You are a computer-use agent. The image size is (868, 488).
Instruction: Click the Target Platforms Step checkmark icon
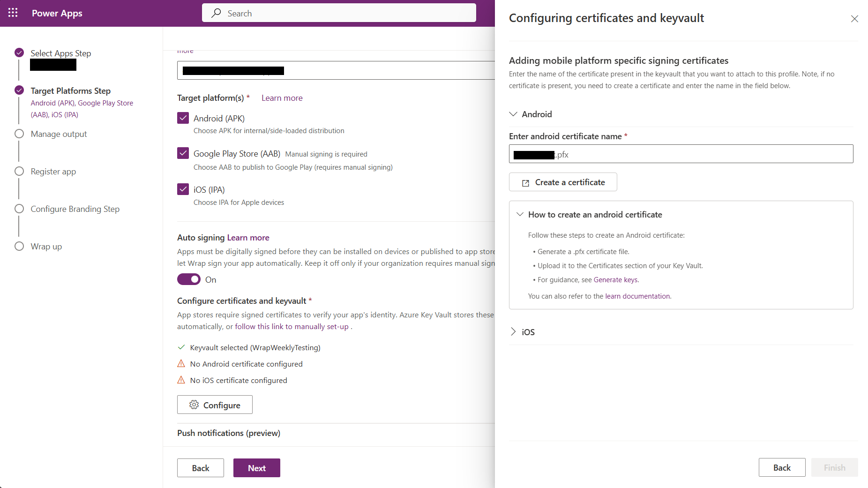pyautogui.click(x=19, y=90)
